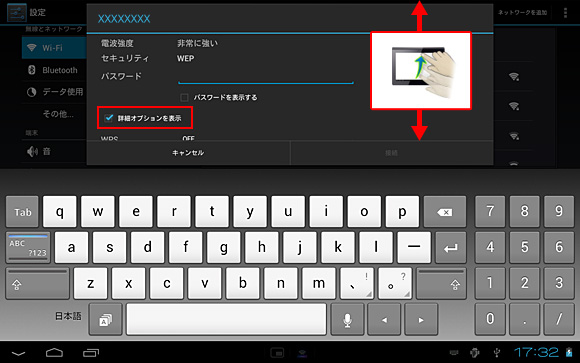Tap ネットワークを追加 at top
The image size is (580, 363).
click(x=522, y=13)
